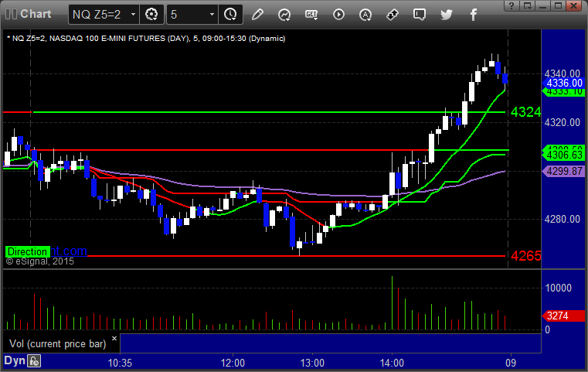The width and height of the screenshot is (588, 372).
Task: Click the purple 4299.87 price tag
Action: pos(563,171)
